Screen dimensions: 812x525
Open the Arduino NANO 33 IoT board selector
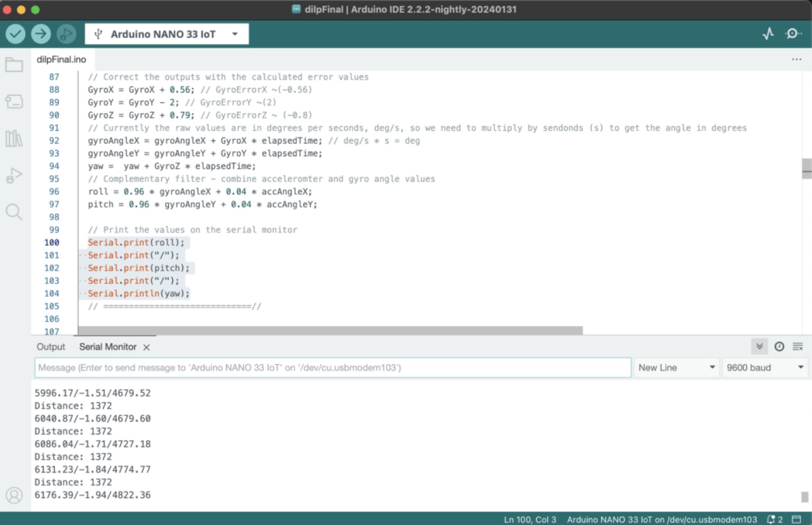click(x=167, y=34)
